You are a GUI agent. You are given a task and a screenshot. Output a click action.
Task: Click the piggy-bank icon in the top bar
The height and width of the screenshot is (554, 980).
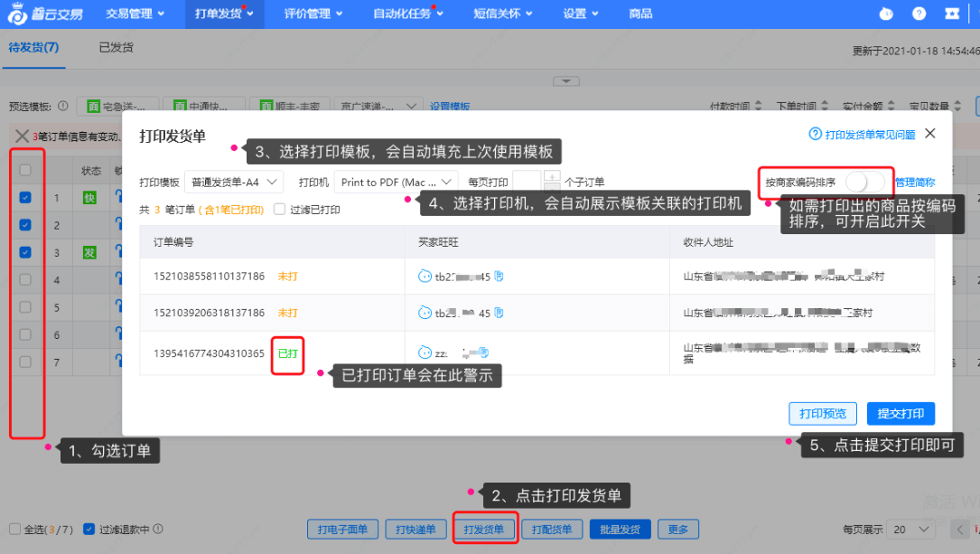pos(886,14)
